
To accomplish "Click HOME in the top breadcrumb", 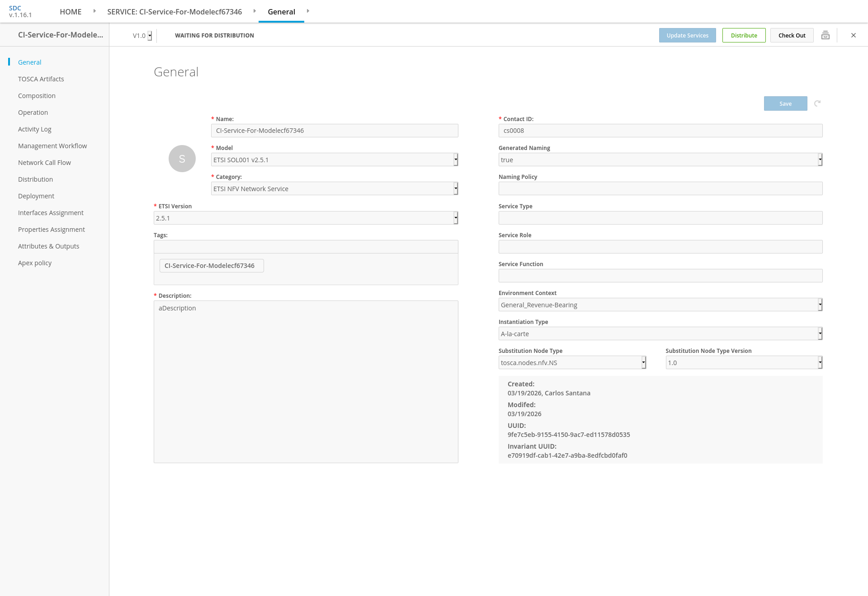I will [x=71, y=12].
